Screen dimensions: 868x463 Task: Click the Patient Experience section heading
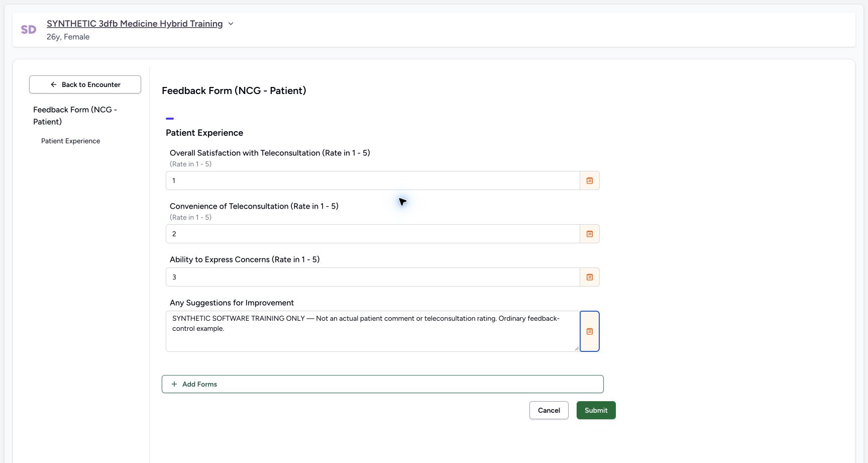click(204, 133)
